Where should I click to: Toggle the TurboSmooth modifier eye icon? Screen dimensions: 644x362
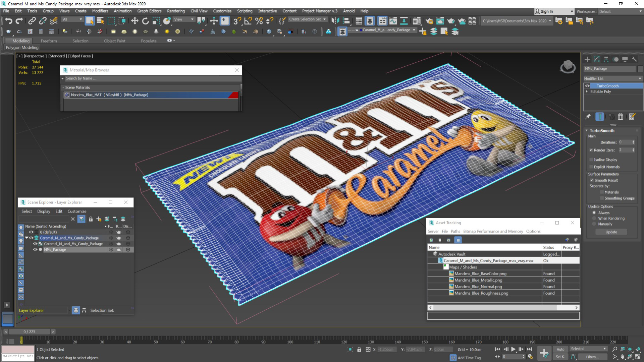[x=588, y=86]
